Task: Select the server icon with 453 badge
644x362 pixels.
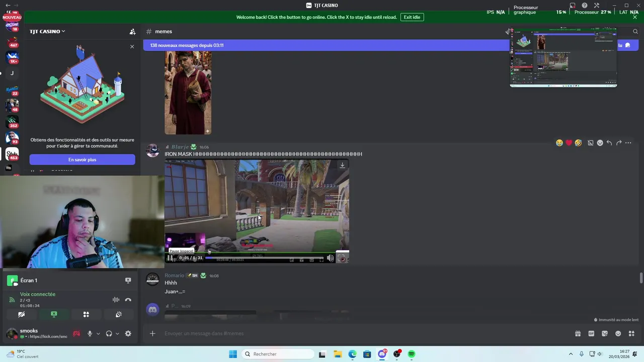Action: point(12,153)
